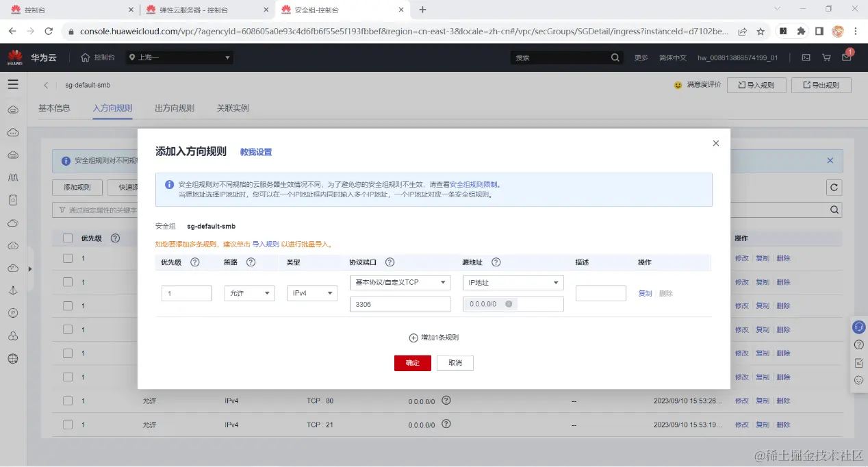Open the mail notifications icon with badge
868x467 pixels.
[847, 58]
